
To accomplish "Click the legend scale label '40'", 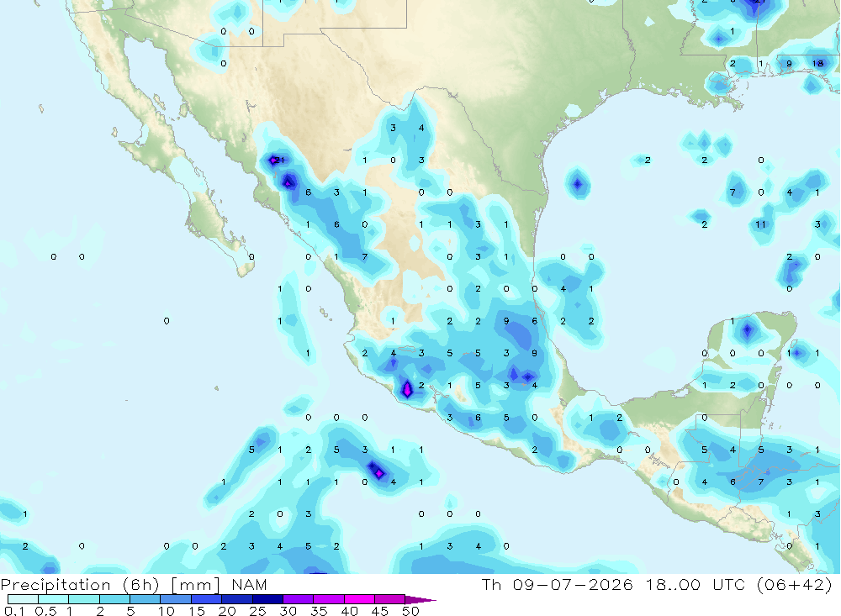I will click(x=350, y=611).
